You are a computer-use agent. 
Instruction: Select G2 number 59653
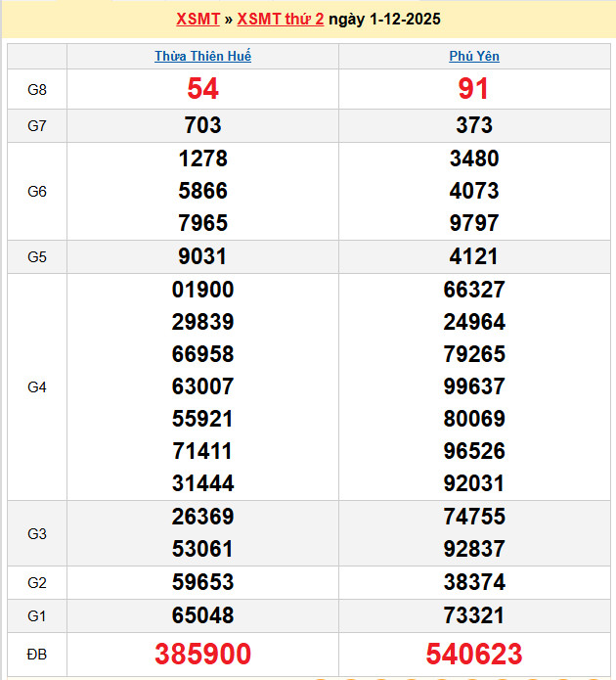click(x=202, y=582)
